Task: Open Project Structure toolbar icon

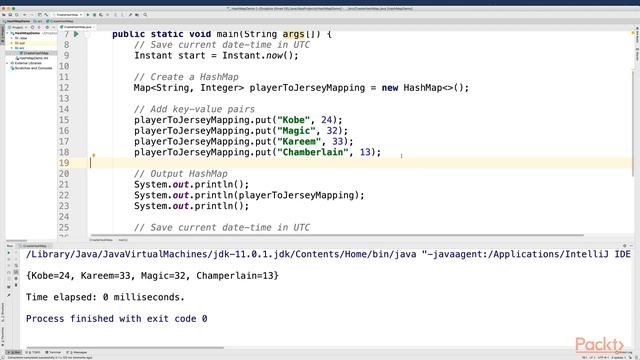Action: pyautogui.click(x=137, y=15)
